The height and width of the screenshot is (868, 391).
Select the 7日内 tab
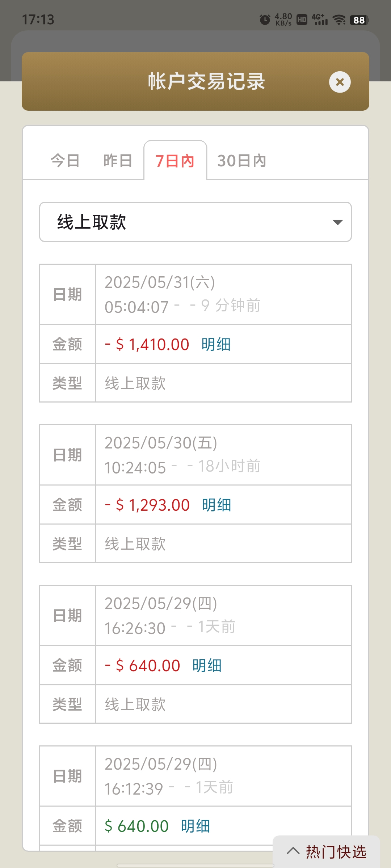point(175,161)
